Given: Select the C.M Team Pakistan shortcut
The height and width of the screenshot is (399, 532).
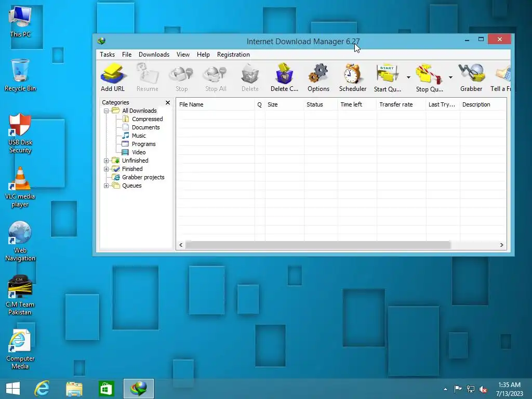Looking at the screenshot, I should [20, 295].
